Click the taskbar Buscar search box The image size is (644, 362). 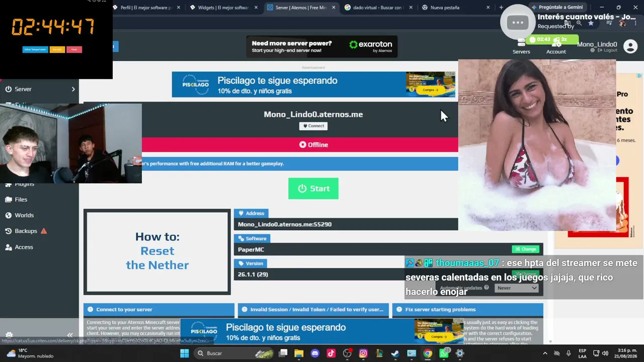[x=234, y=353]
